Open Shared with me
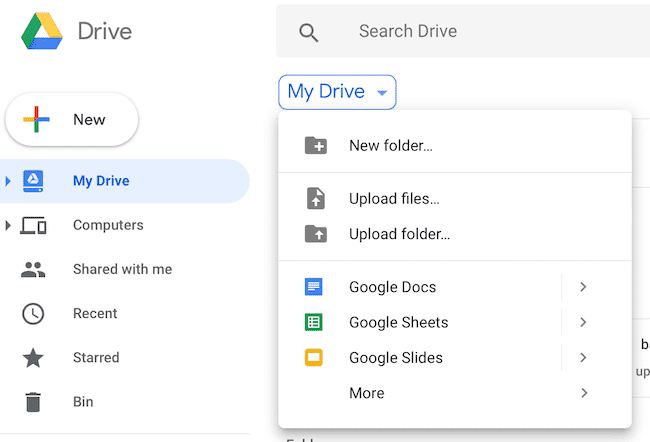This screenshot has height=442, width=650. 124,270
